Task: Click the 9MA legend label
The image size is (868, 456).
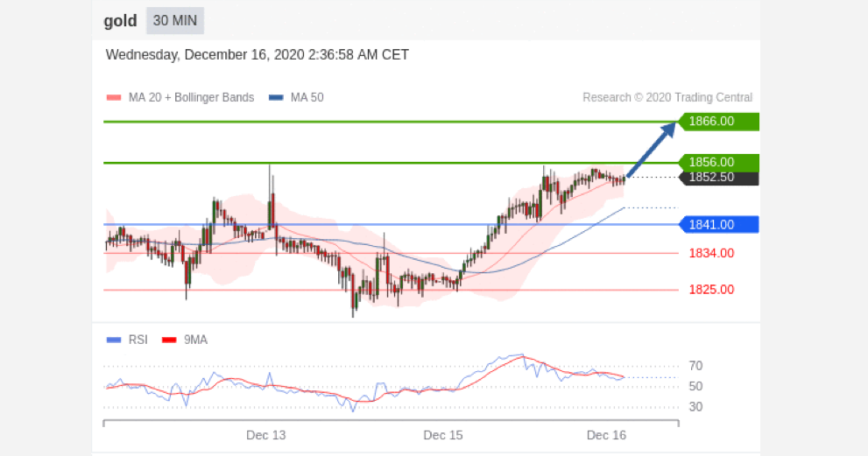Action: 195,340
